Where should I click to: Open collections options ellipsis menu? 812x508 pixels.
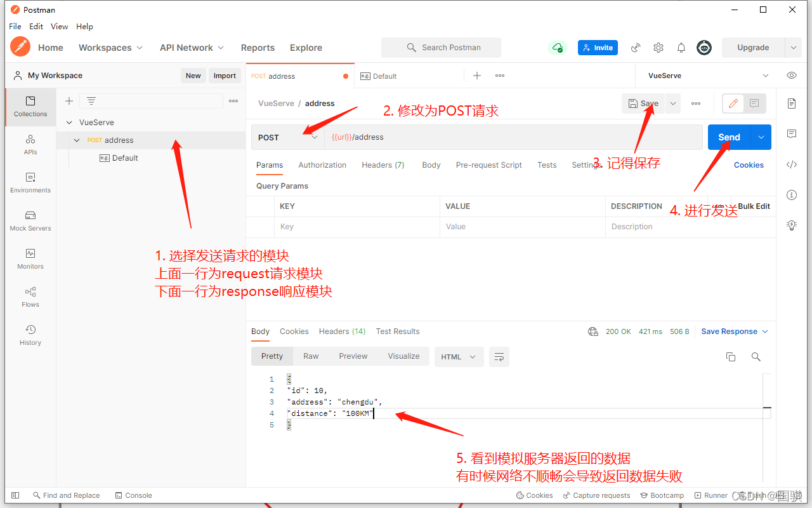[x=233, y=101]
